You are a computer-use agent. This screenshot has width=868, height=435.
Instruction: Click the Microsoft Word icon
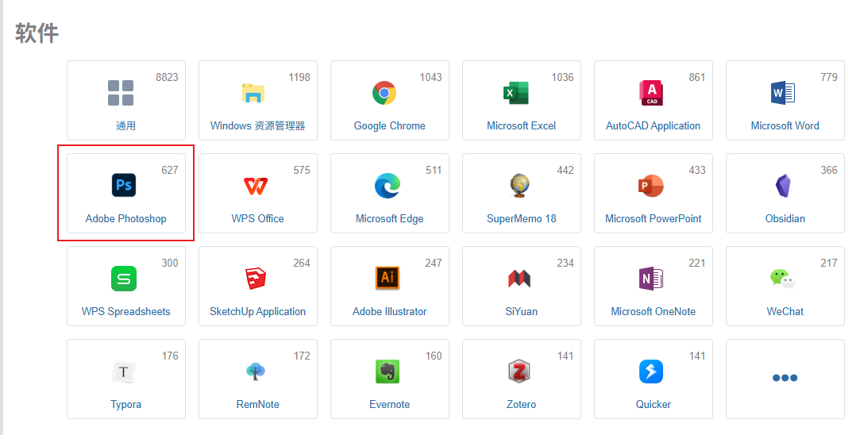[783, 92]
